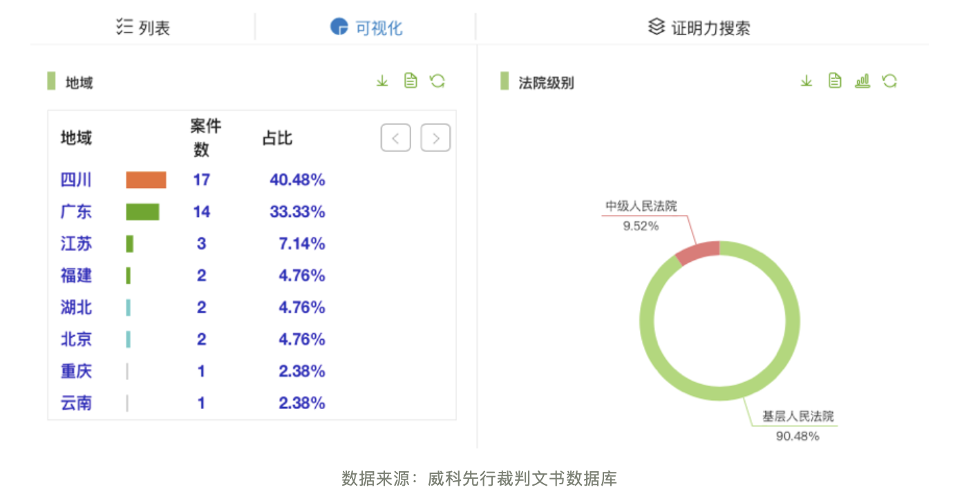Click the 基层人民法院 chart label
The image size is (980, 503).
798,417
